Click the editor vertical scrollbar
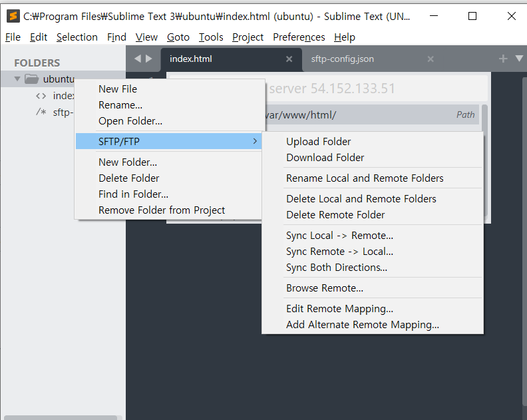Image resolution: width=527 pixels, height=420 pixels. click(x=524, y=242)
